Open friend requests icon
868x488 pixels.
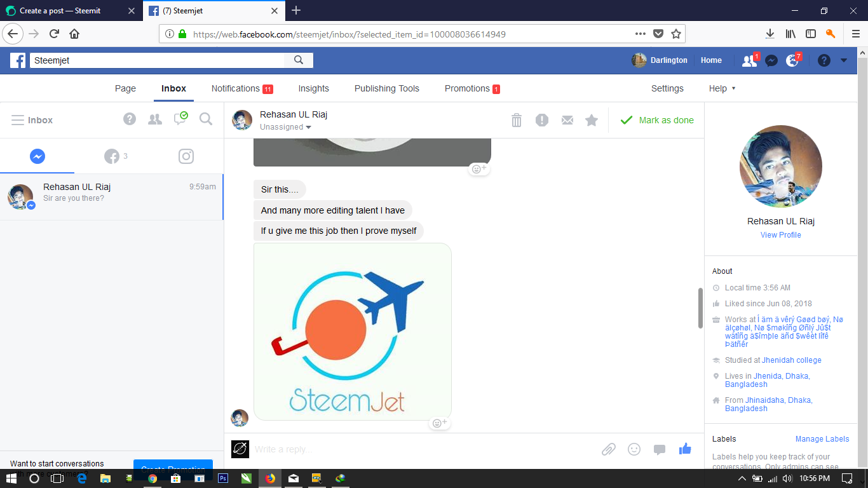(749, 61)
